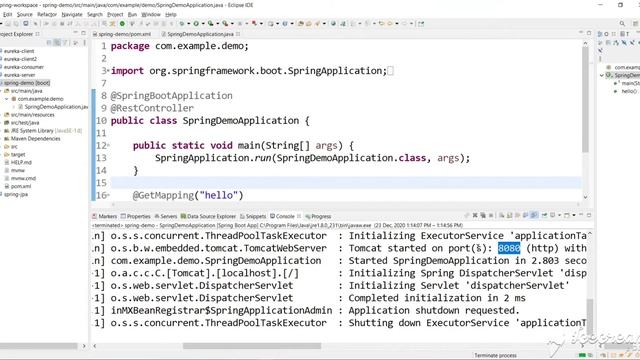The width and height of the screenshot is (640, 360).
Task: Toggle show console when standard out changes
Action: coord(525,216)
